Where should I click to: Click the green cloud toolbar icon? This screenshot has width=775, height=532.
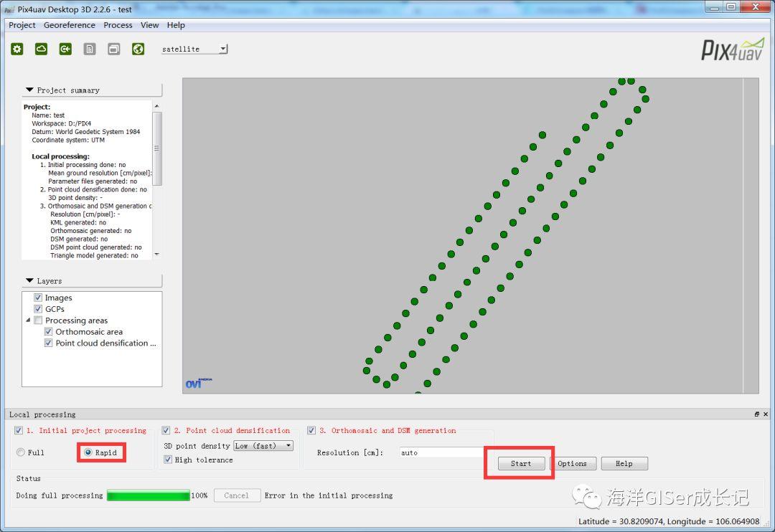coord(41,49)
